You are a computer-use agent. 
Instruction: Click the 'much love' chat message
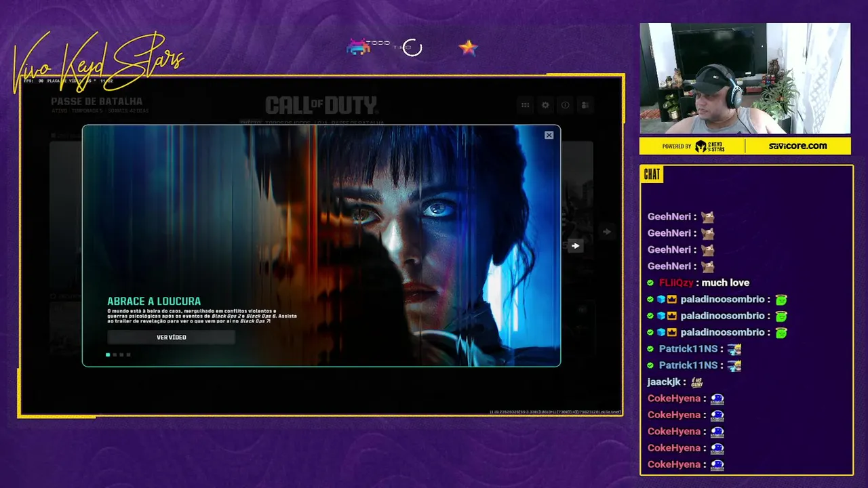(726, 283)
